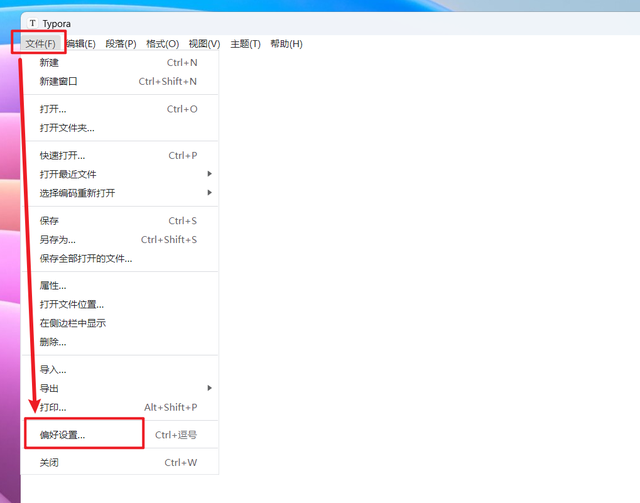The height and width of the screenshot is (503, 640).
Task: Open 偏好设置... preferences
Action: point(120,435)
